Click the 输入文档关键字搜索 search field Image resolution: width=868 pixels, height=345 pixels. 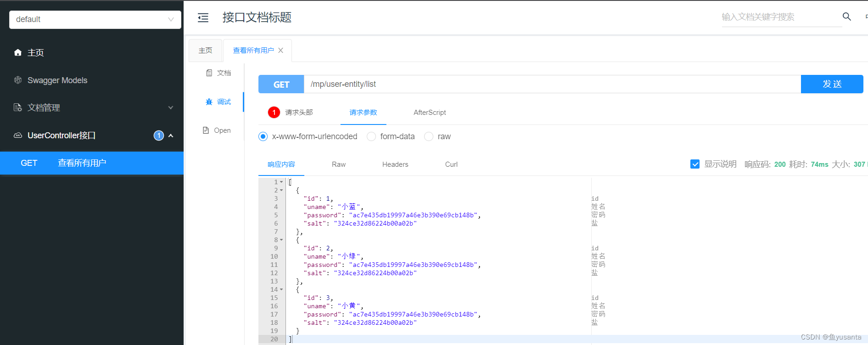coord(782,17)
